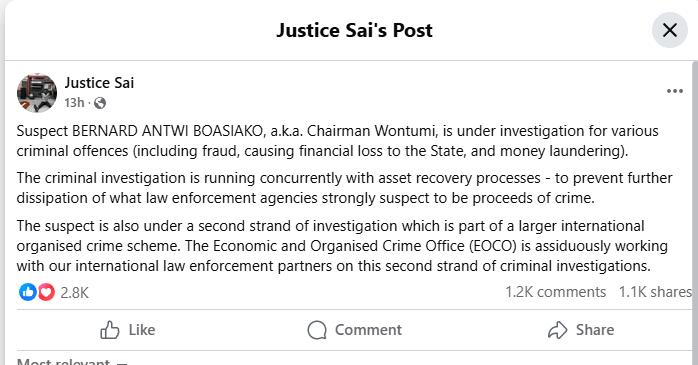Like the post with thumbs-up button

click(128, 330)
